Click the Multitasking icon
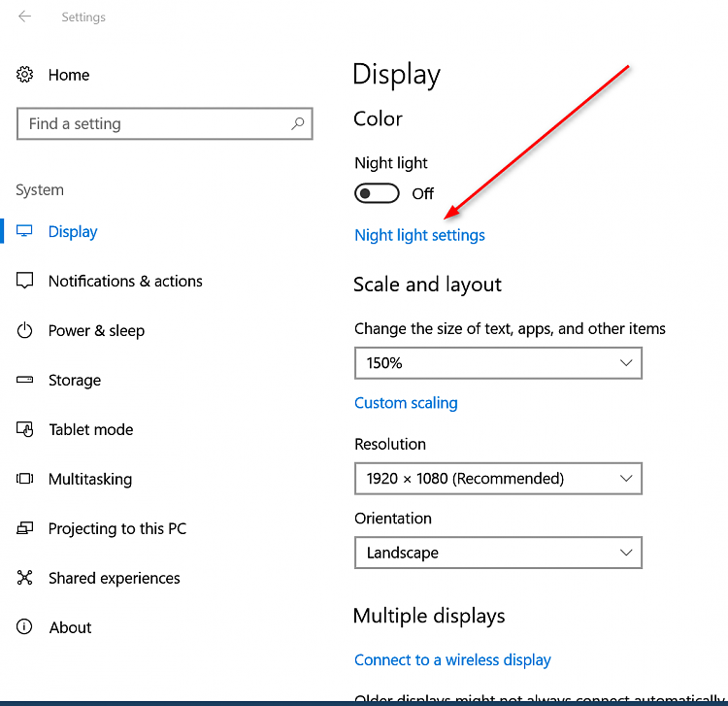The height and width of the screenshot is (706, 728). [x=24, y=479]
